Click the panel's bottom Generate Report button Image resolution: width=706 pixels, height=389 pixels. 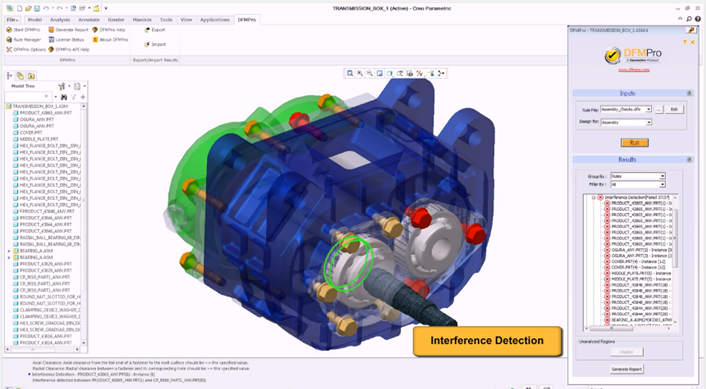click(x=626, y=369)
